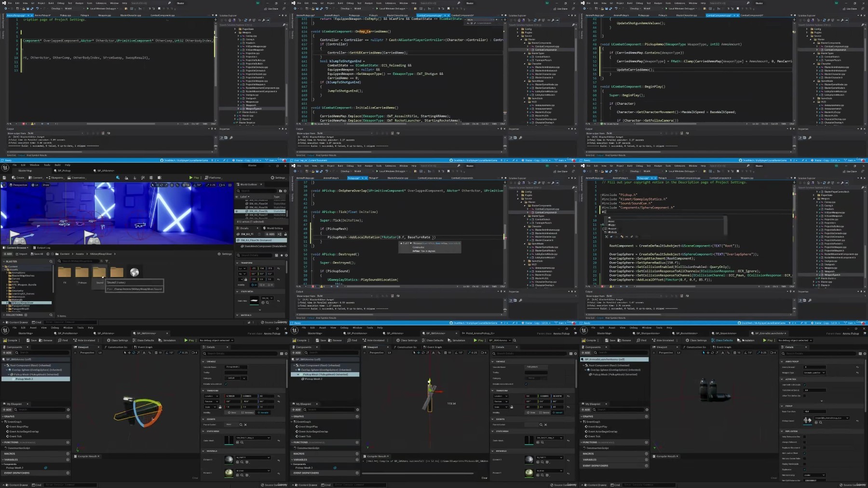The height and width of the screenshot is (488, 868).
Task: Click Ammo Amount value field
Action: pyautogui.click(x=814, y=367)
